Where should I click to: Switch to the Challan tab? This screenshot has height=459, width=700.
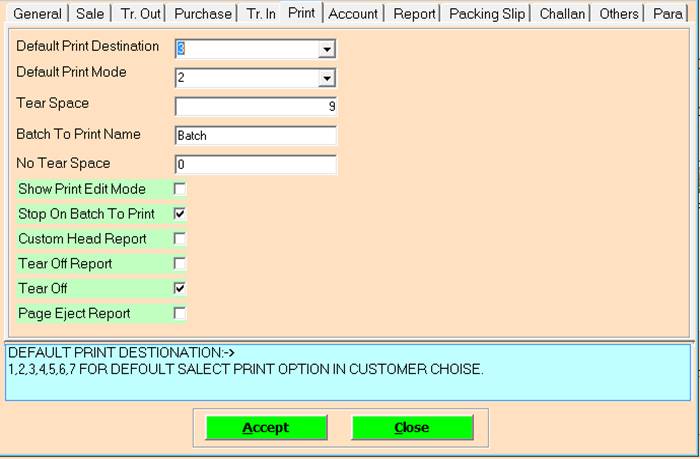tap(563, 14)
